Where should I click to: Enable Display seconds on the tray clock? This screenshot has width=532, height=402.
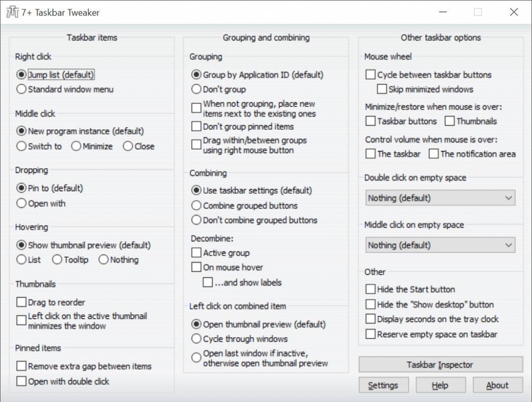[370, 319]
